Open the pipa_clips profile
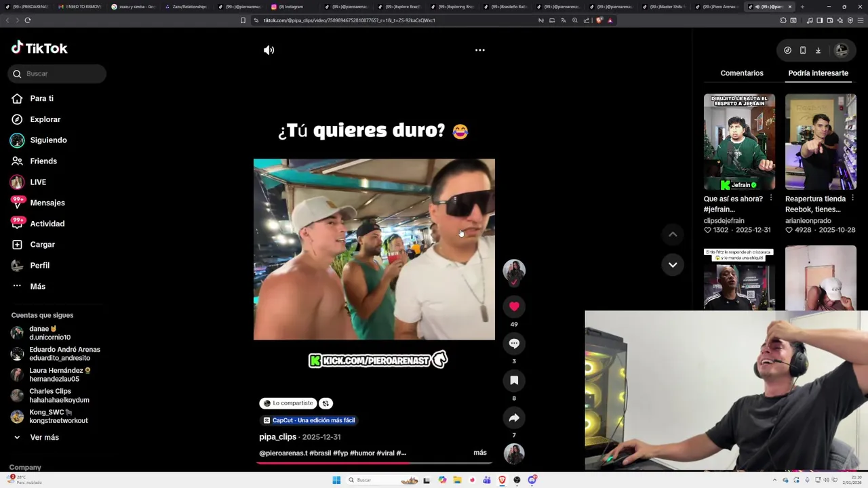 coord(277,437)
